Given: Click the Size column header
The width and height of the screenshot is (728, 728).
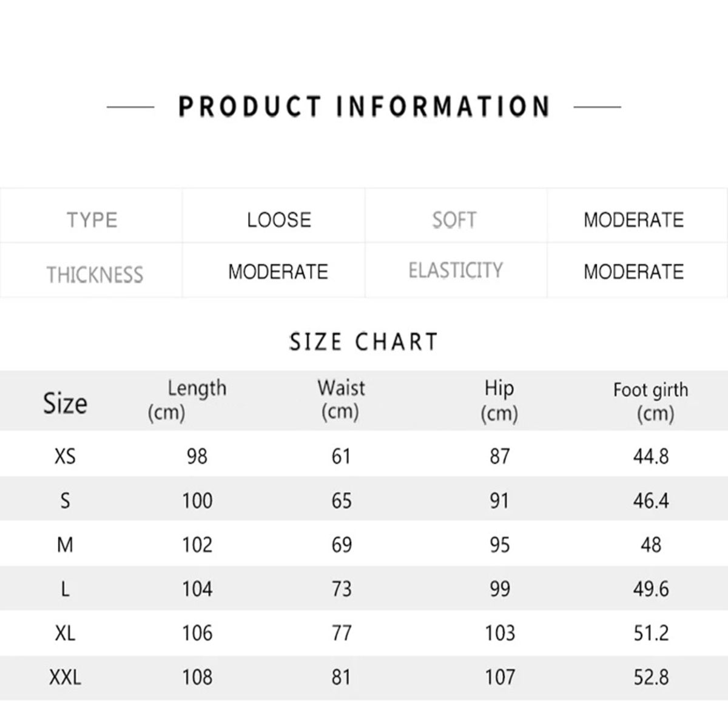Looking at the screenshot, I should 65,403.
